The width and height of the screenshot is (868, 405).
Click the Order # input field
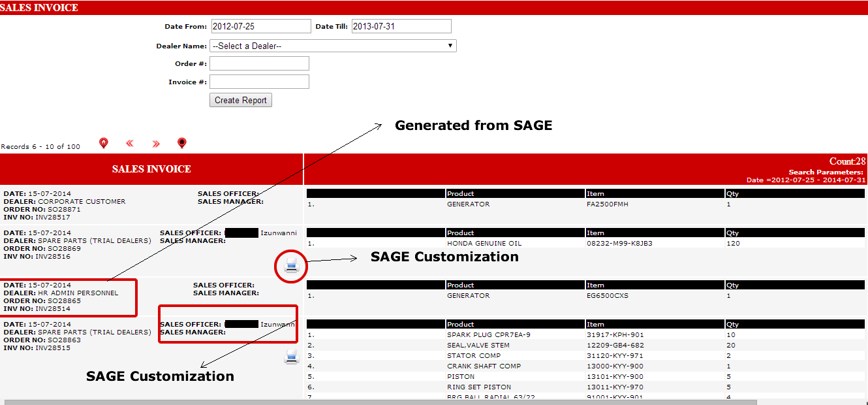click(259, 63)
